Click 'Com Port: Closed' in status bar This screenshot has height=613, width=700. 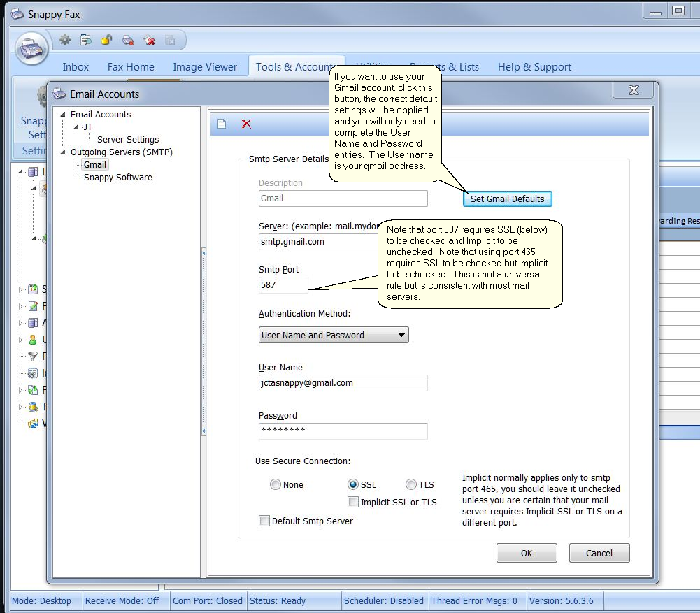[208, 601]
